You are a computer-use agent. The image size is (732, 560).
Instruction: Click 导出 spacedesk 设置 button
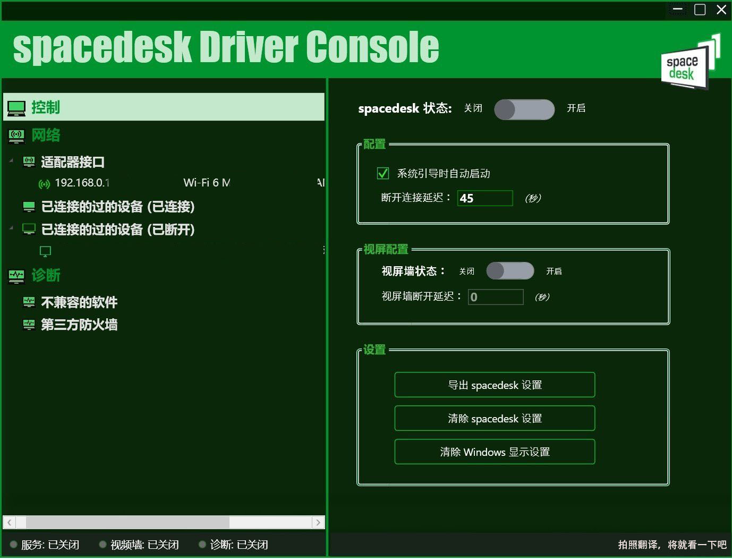(x=495, y=385)
